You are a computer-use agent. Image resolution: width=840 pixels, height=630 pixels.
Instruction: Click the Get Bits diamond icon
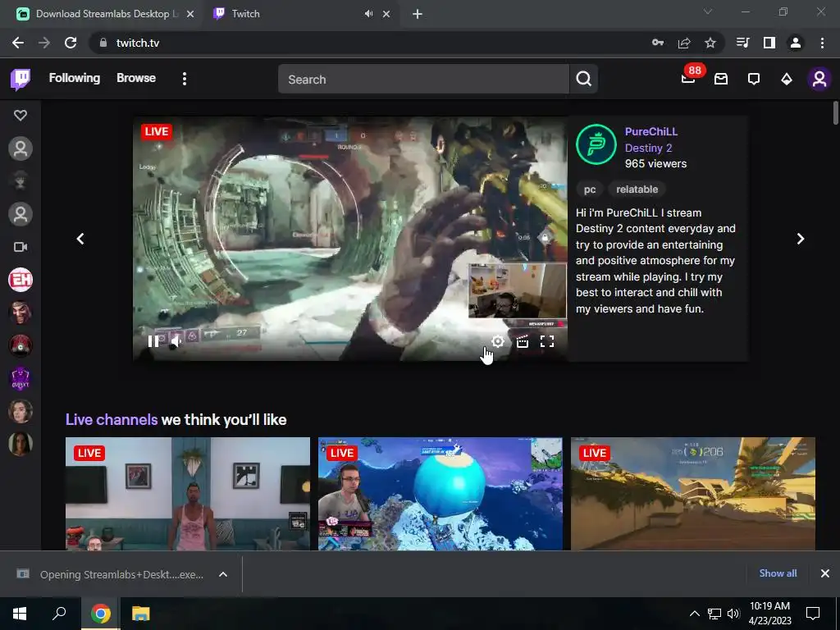click(x=787, y=80)
